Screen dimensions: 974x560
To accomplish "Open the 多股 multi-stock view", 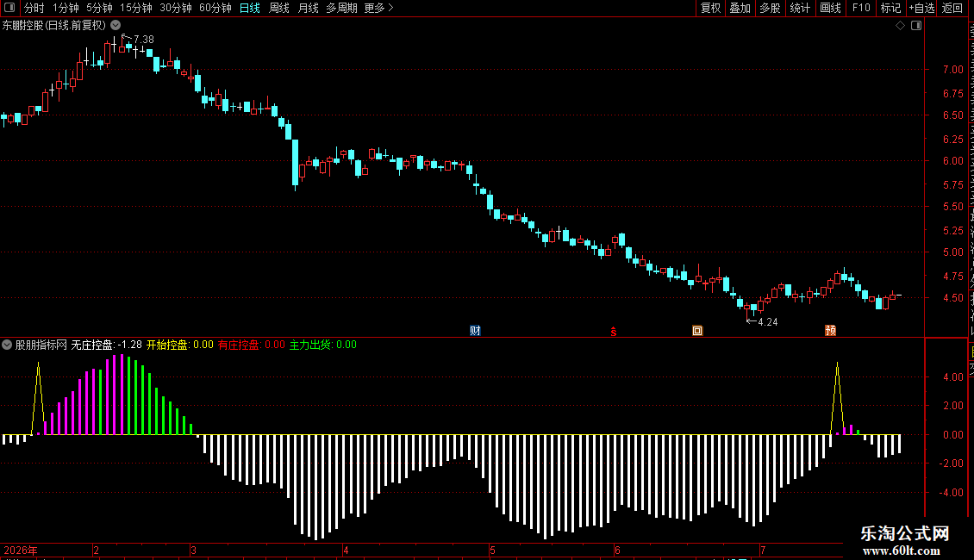I will 770,8.
